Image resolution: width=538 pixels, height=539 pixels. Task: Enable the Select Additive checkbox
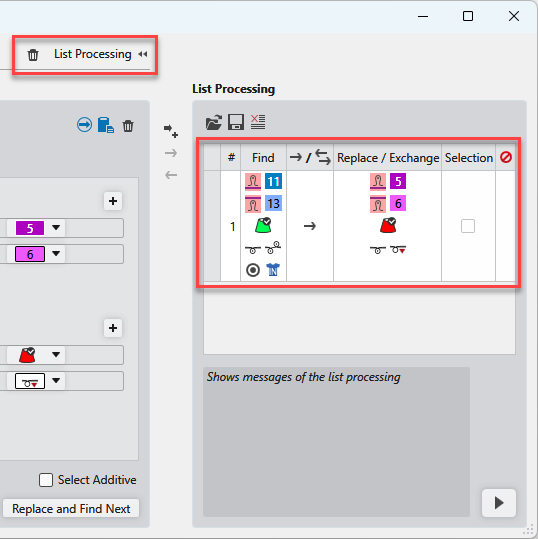tap(46, 480)
